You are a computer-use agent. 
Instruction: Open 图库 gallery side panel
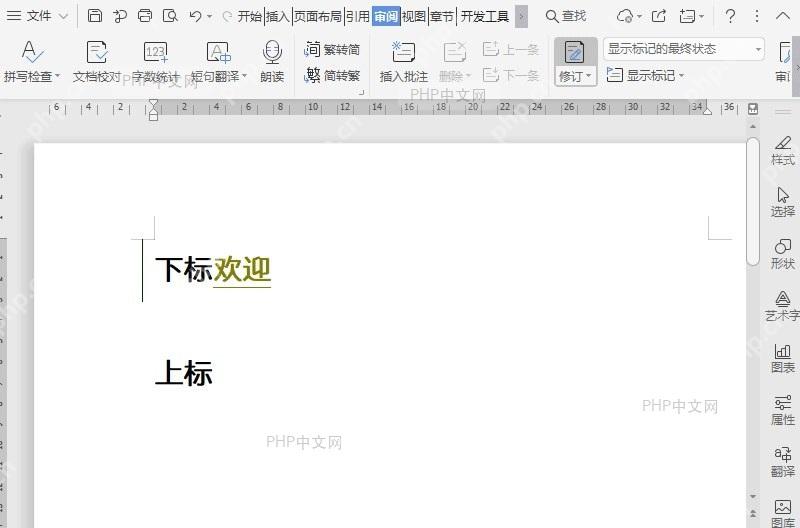coord(783,513)
